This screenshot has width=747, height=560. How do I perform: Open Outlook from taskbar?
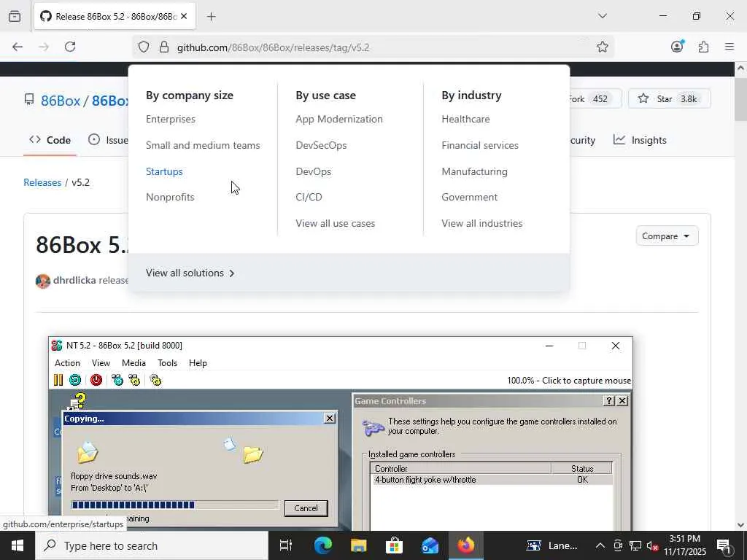pos(430,545)
